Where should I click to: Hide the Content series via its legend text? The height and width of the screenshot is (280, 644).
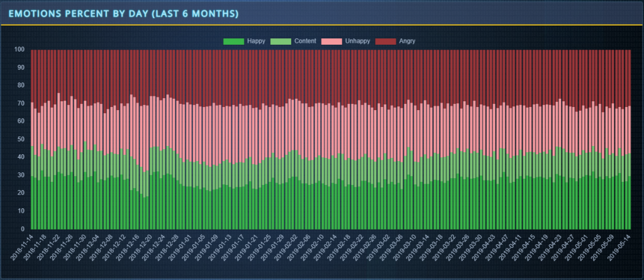click(304, 41)
